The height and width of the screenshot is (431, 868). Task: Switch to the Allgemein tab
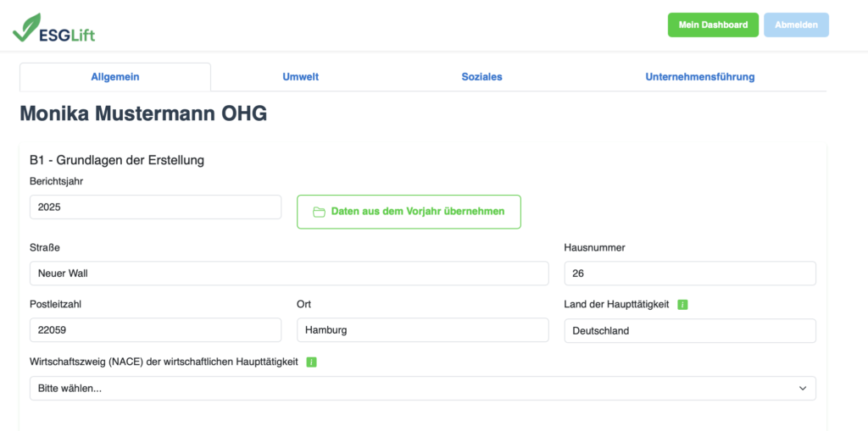tap(115, 77)
